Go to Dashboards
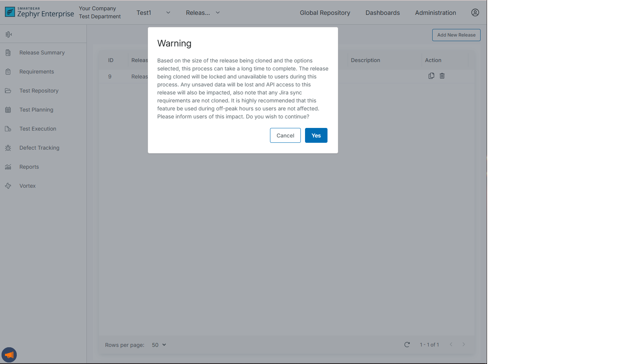Screen dimensions: 631x364 pyautogui.click(x=382, y=13)
